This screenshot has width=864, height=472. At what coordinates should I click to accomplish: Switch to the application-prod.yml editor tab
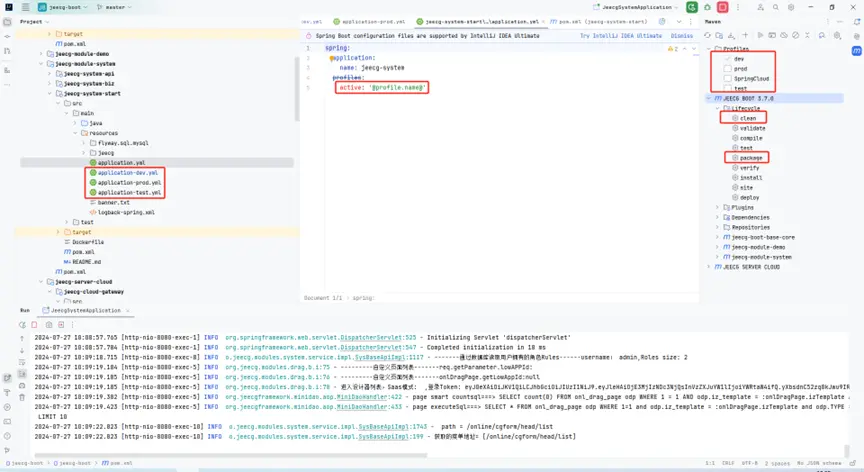[373, 21]
